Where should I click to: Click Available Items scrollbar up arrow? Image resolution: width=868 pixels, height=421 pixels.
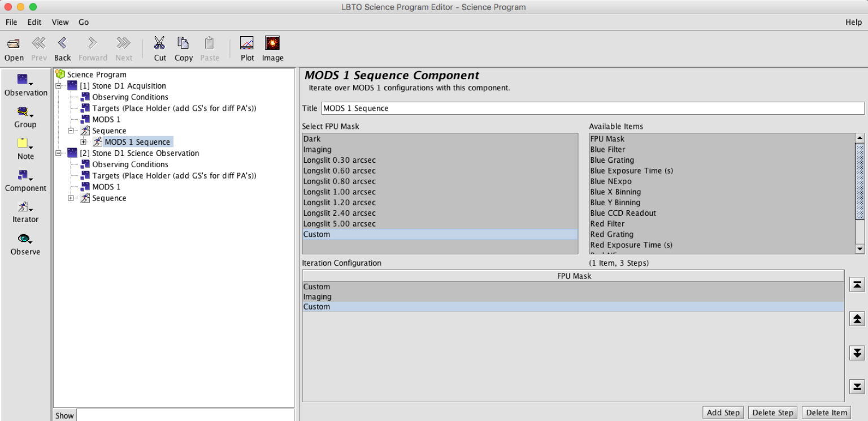[x=860, y=138]
